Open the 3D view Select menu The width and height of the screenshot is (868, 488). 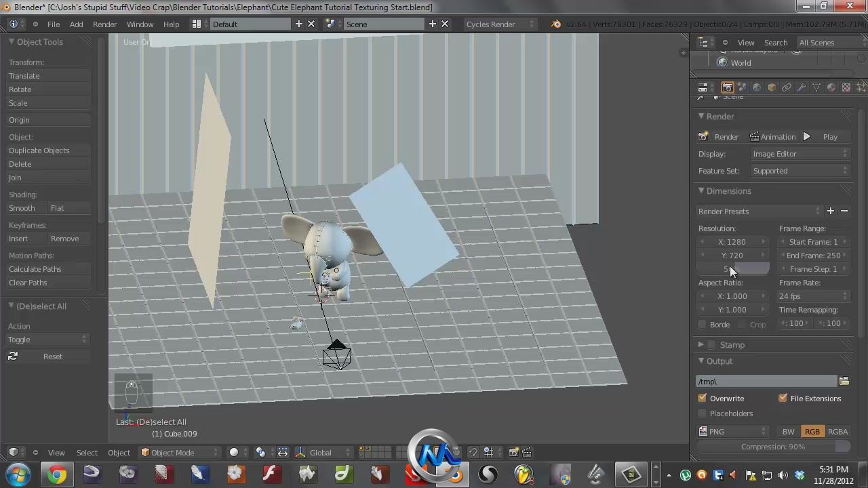click(87, 452)
